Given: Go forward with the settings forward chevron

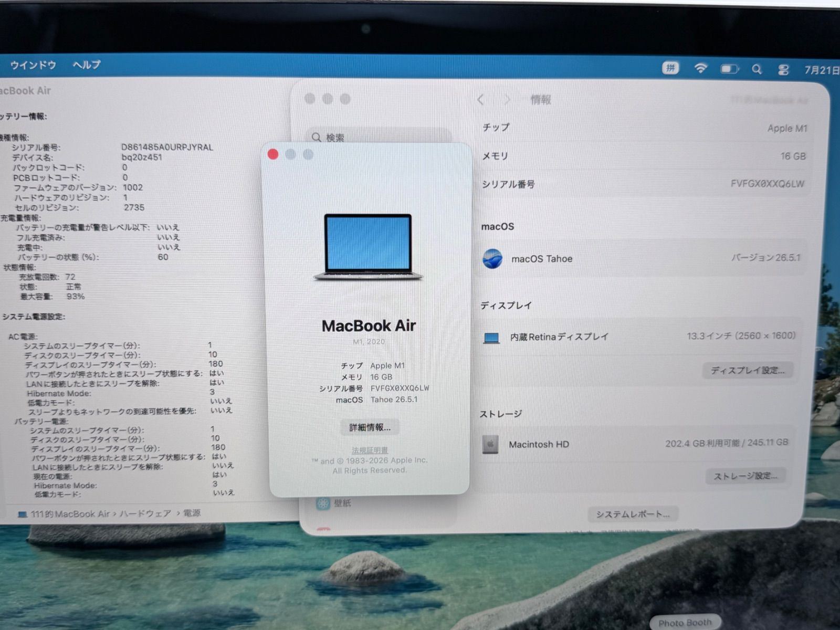Looking at the screenshot, I should pos(507,100).
